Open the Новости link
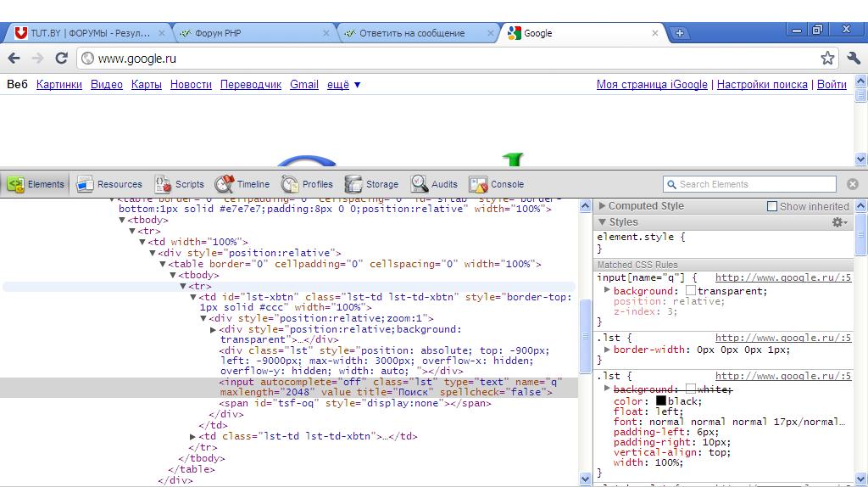Image resolution: width=868 pixels, height=487 pixels. coord(191,85)
